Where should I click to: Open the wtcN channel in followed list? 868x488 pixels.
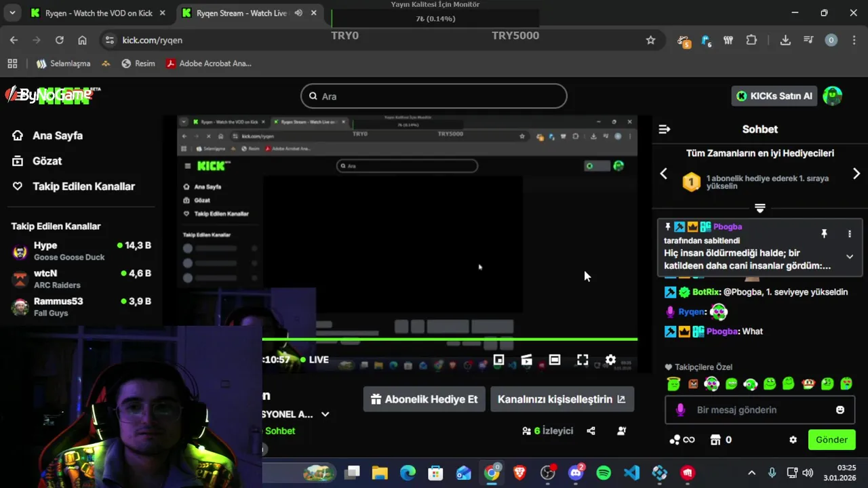tap(81, 279)
